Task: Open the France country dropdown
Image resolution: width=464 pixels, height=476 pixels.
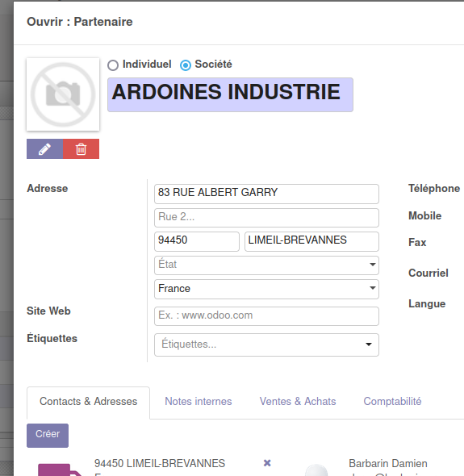Action: coord(266,289)
